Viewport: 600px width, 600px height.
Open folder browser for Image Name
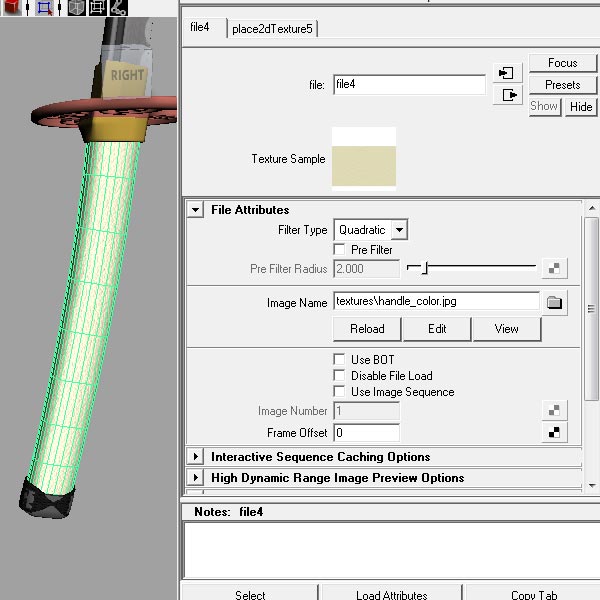554,303
